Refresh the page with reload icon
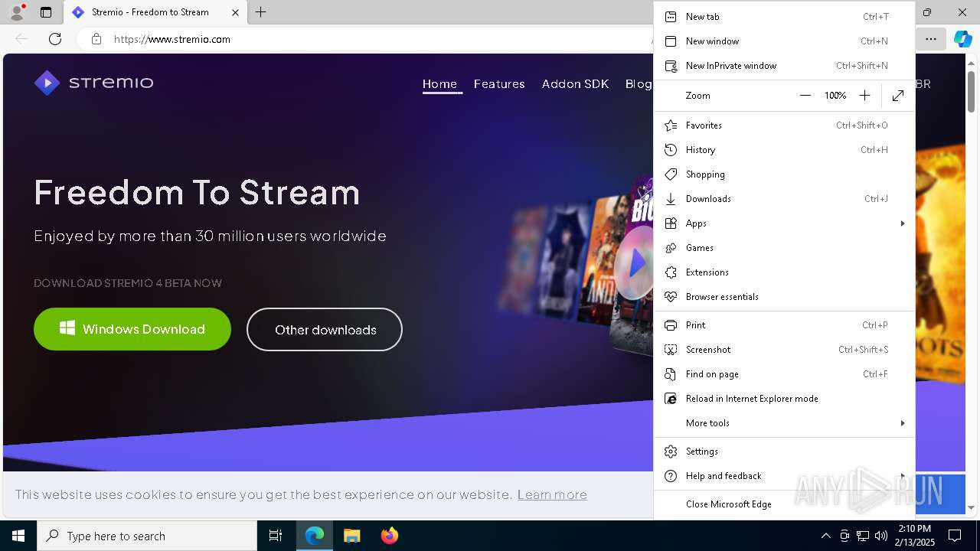 [x=55, y=39]
